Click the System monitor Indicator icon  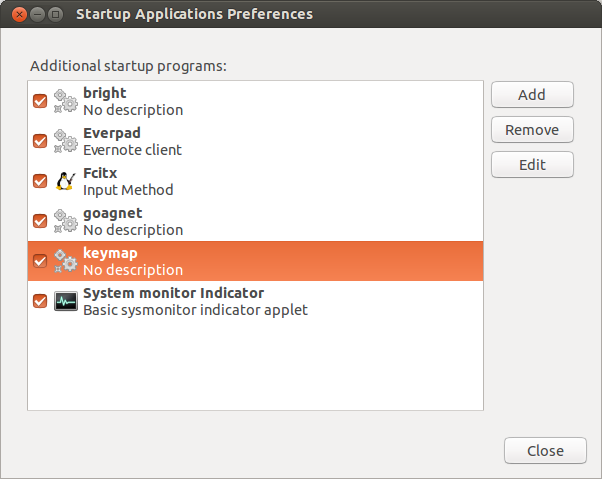coord(66,301)
